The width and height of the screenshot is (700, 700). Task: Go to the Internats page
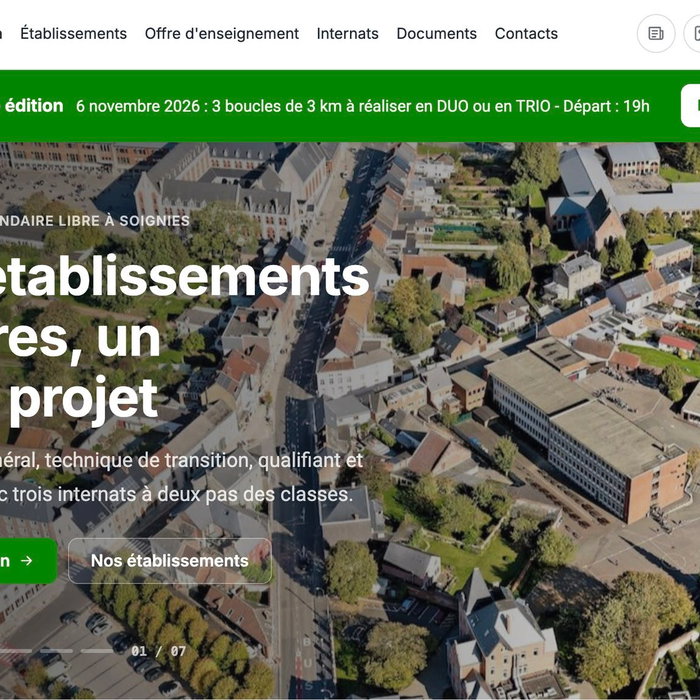click(x=347, y=33)
